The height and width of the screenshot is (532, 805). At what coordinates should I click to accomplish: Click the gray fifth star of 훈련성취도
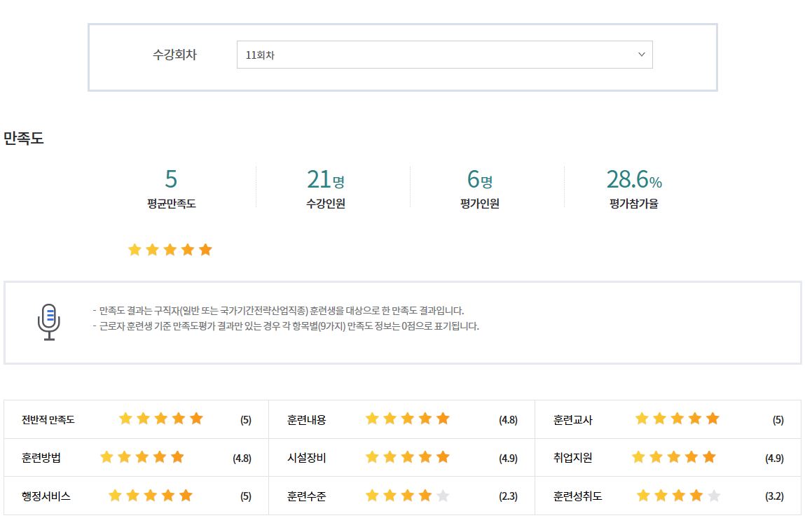(713, 496)
